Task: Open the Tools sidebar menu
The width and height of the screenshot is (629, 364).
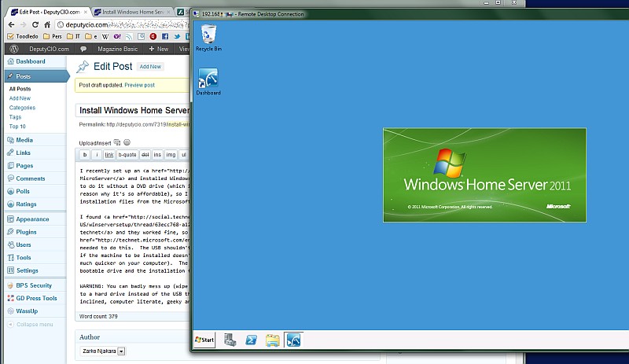Action: pyautogui.click(x=24, y=258)
